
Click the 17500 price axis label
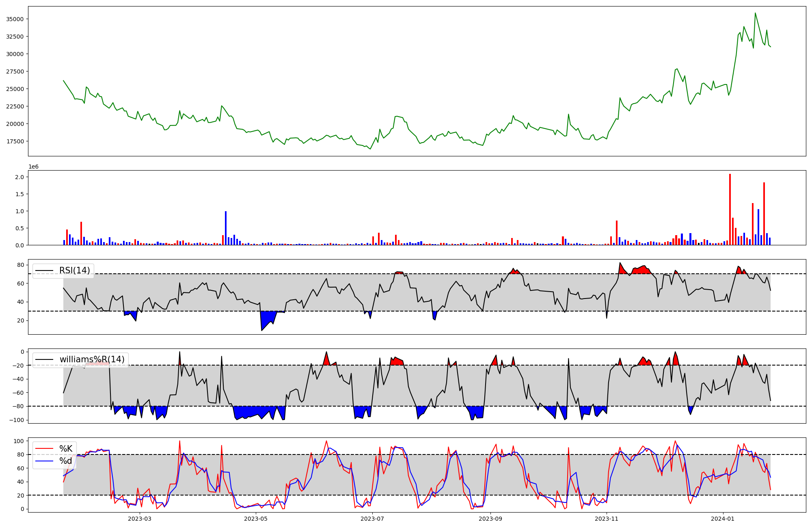tap(15, 141)
